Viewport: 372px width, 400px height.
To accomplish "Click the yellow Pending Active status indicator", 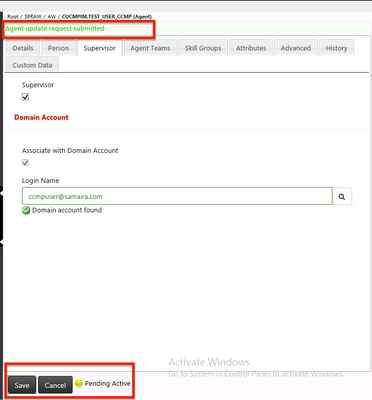I will [x=79, y=383].
